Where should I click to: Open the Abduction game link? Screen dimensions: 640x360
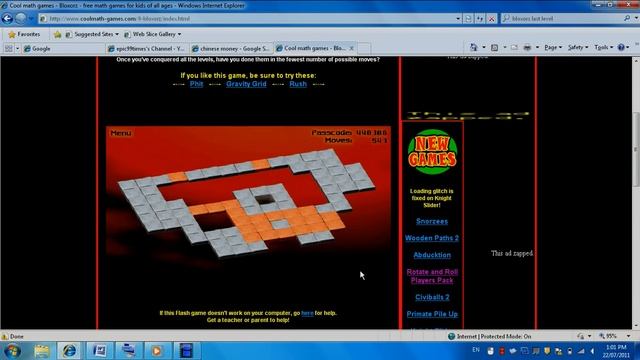(x=432, y=255)
